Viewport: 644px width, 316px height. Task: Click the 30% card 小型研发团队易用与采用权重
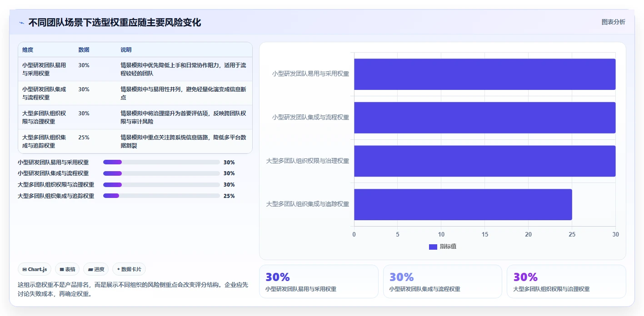click(319, 281)
